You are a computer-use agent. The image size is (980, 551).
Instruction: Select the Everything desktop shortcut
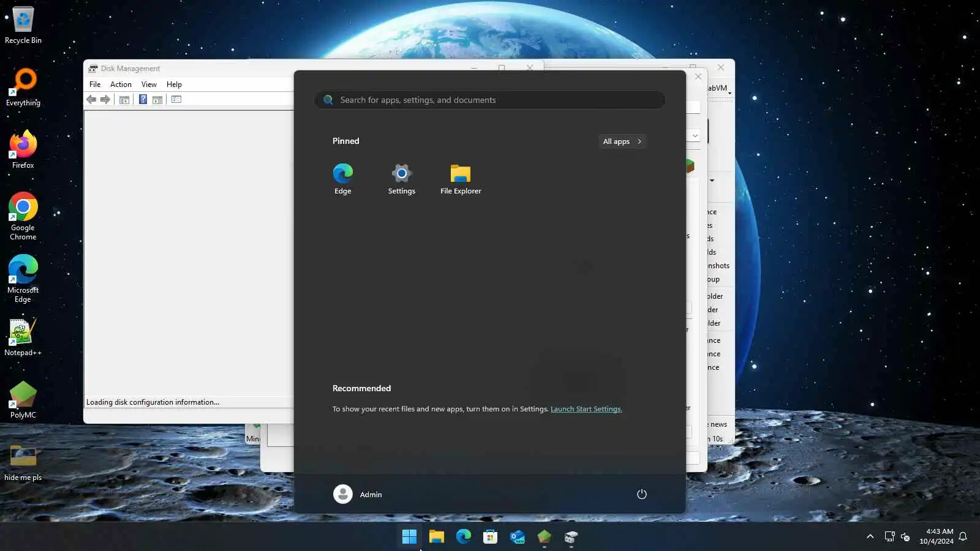(x=23, y=88)
